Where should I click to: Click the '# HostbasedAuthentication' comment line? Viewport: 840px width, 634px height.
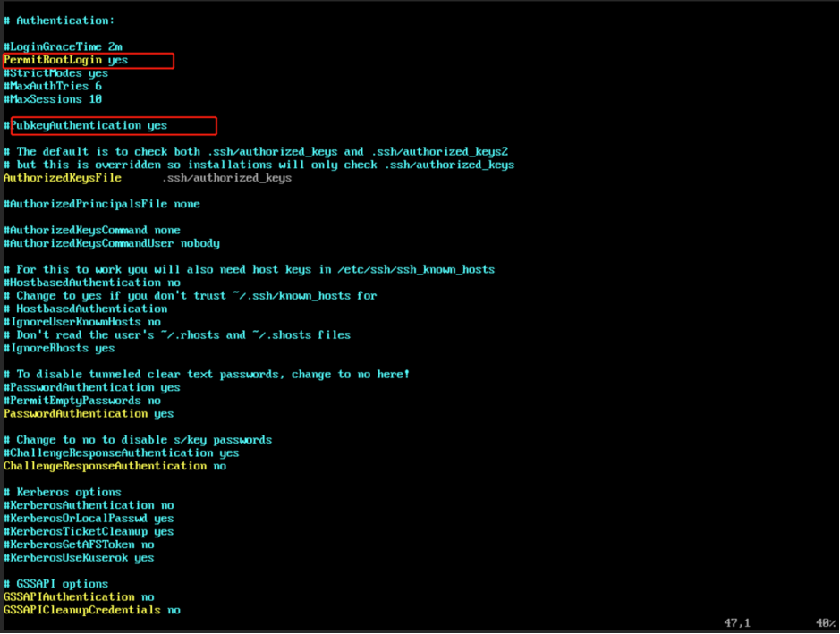85,309
